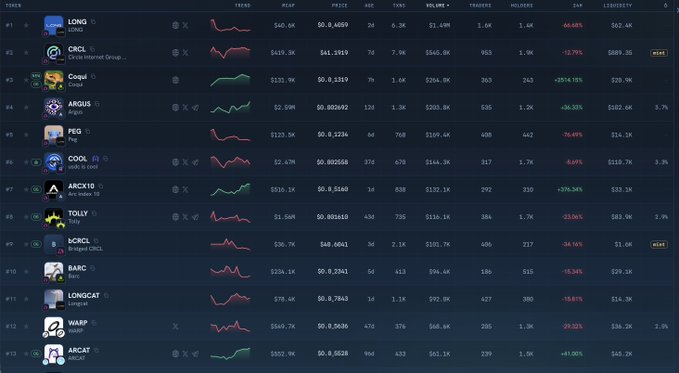
Task: Sort by the MCAP column header
Action: coord(288,6)
